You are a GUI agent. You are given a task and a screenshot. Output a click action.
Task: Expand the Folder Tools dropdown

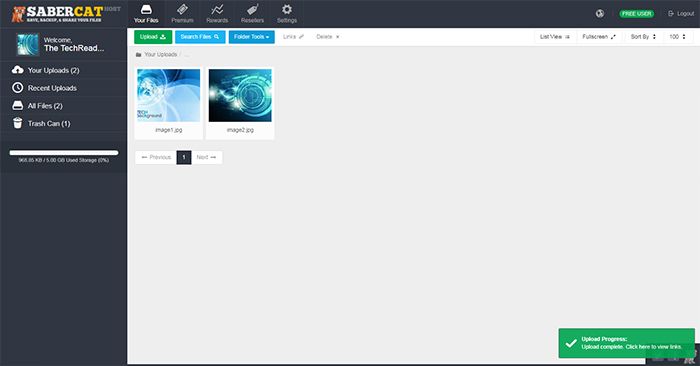[252, 37]
